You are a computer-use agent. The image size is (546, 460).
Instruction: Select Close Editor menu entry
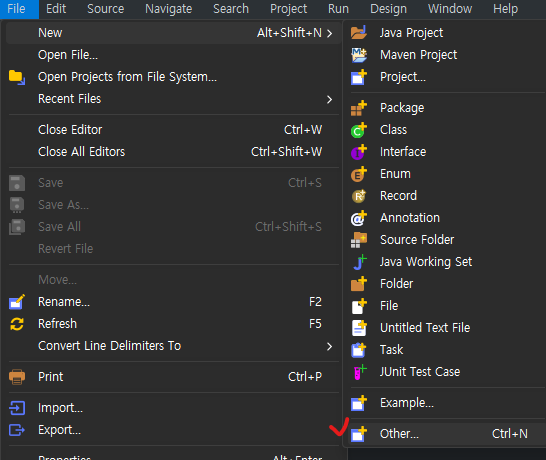pos(70,130)
